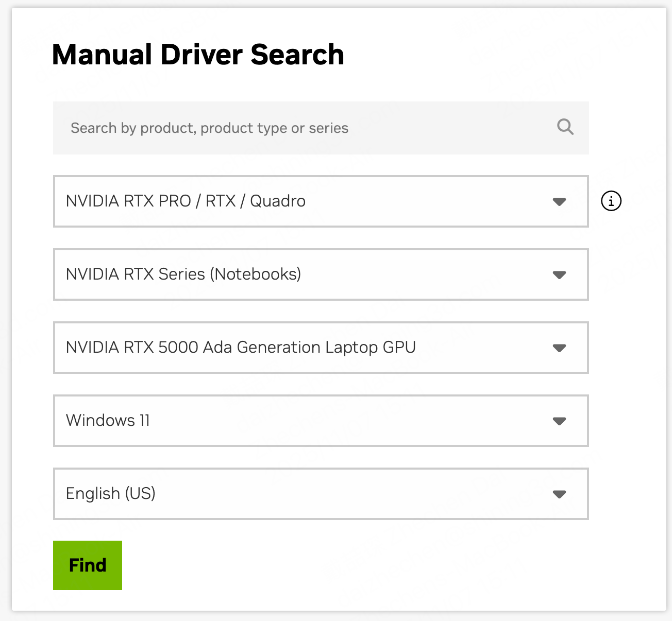This screenshot has width=672, height=621.
Task: Click the green Find button
Action: (88, 565)
